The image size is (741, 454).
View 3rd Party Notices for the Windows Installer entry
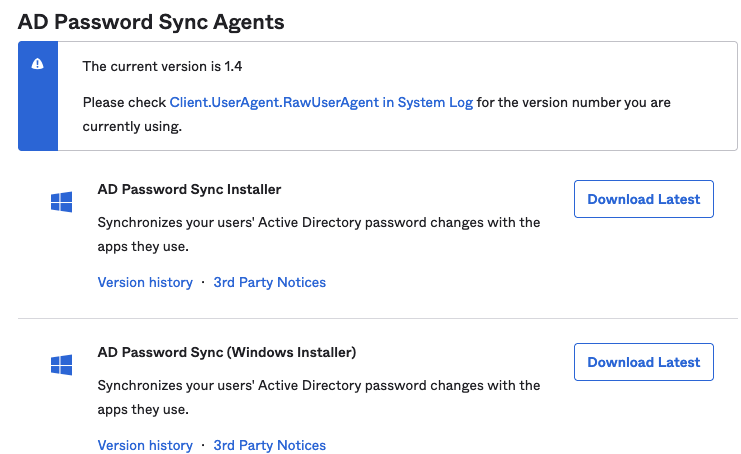(x=269, y=445)
